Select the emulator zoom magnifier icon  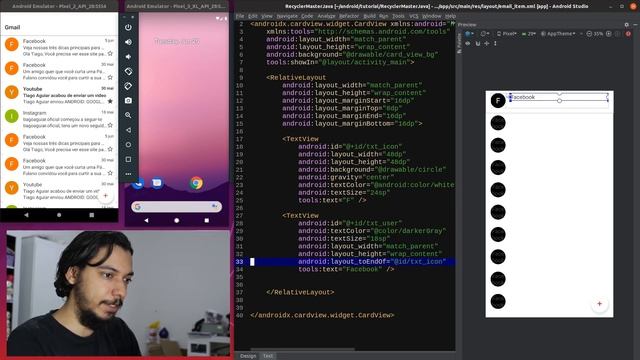[128, 115]
